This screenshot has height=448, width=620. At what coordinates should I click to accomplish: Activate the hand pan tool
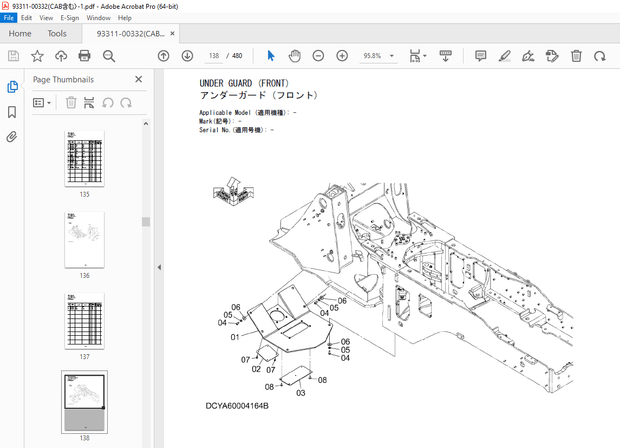295,56
